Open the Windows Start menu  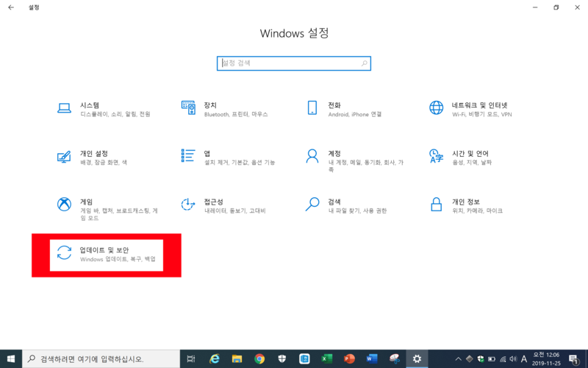tap(11, 359)
